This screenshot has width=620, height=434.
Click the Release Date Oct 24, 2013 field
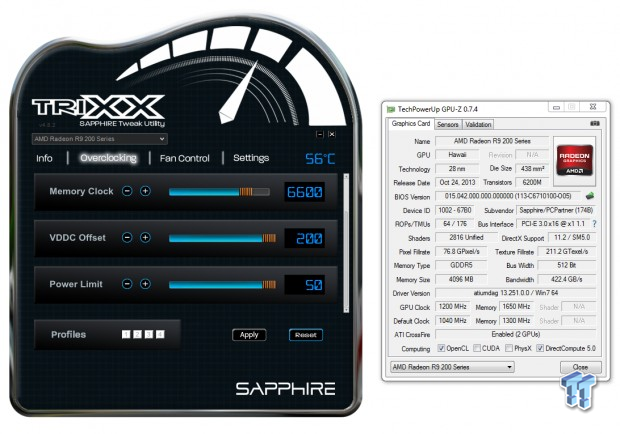point(457,182)
